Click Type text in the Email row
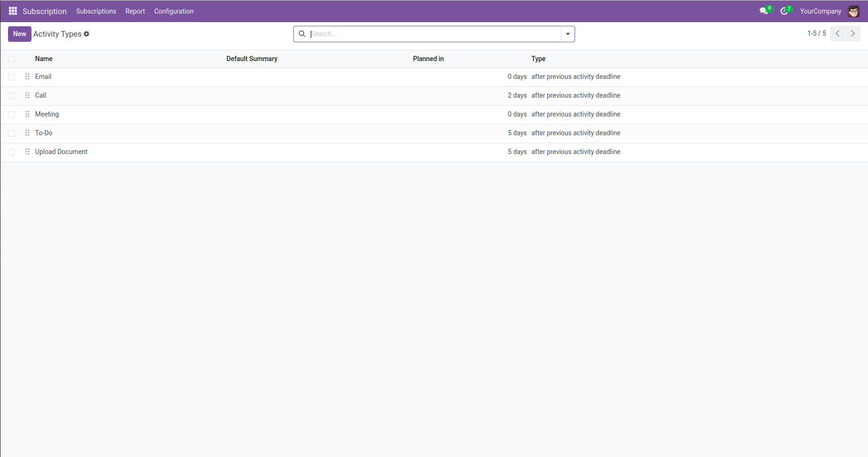The width and height of the screenshot is (868, 457). (576, 77)
